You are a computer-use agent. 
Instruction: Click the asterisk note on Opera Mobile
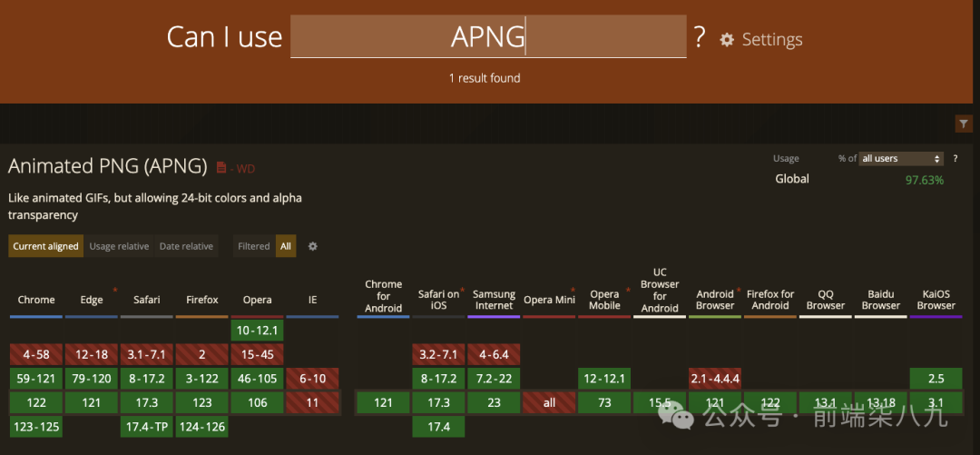pos(628,290)
